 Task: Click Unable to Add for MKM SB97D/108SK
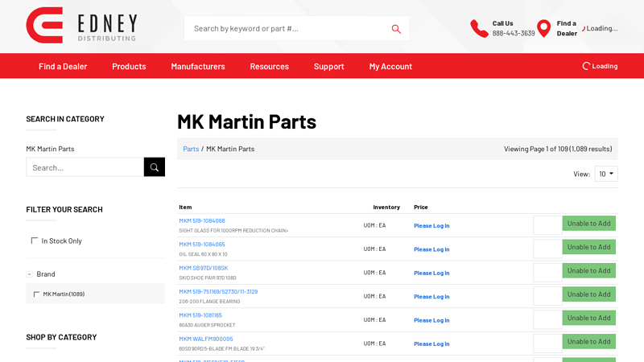click(589, 271)
